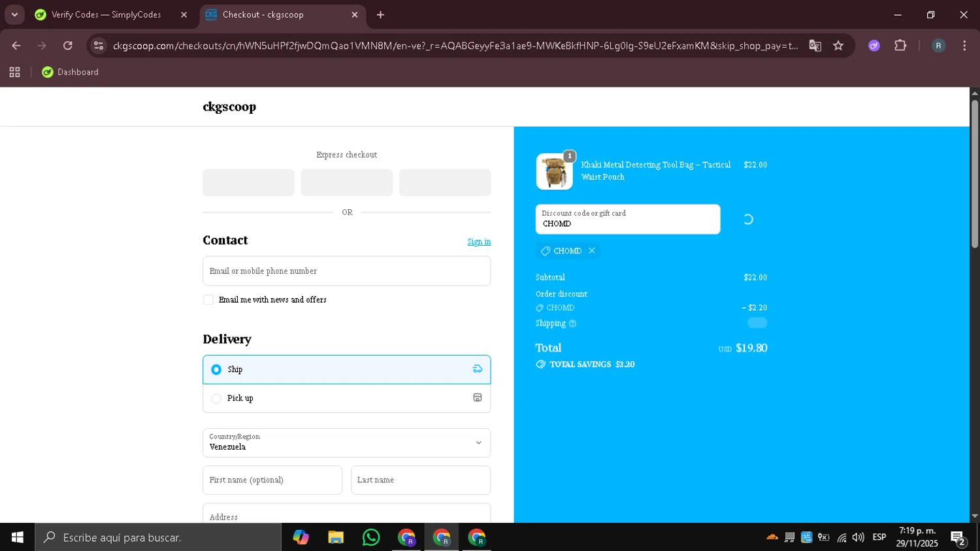Switch to the Checkout - ckgscoop tab
Screen dimensions: 980x551
(281, 14)
